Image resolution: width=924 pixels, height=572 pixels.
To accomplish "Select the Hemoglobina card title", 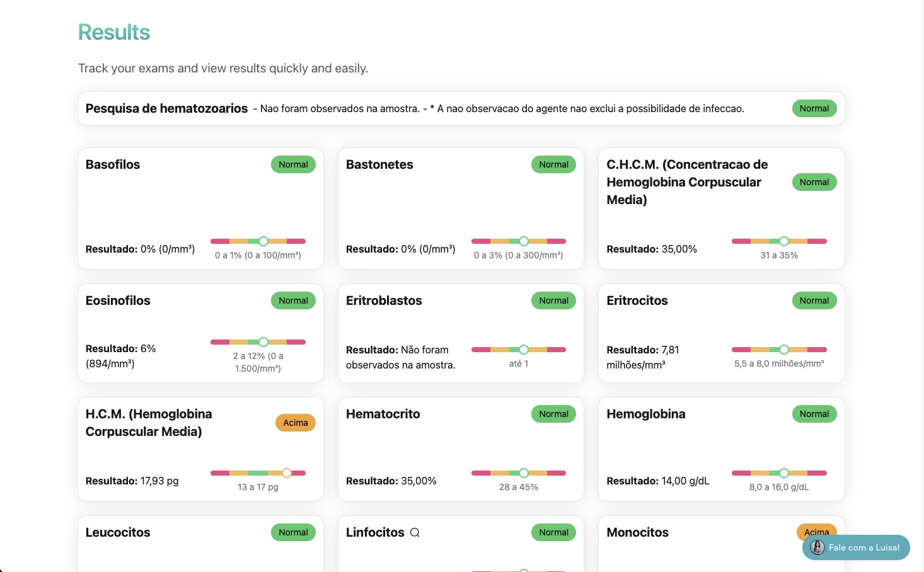I will pyautogui.click(x=646, y=414).
